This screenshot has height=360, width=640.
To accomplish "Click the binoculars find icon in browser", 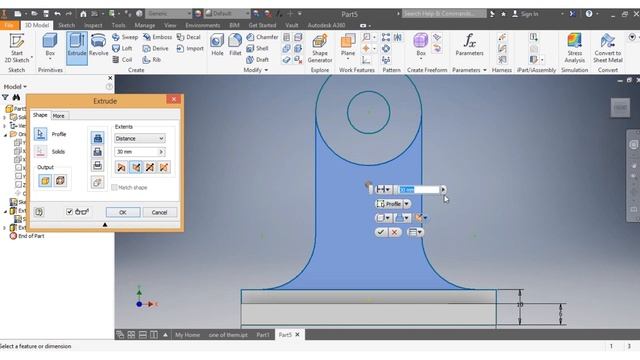I will [16, 97].
